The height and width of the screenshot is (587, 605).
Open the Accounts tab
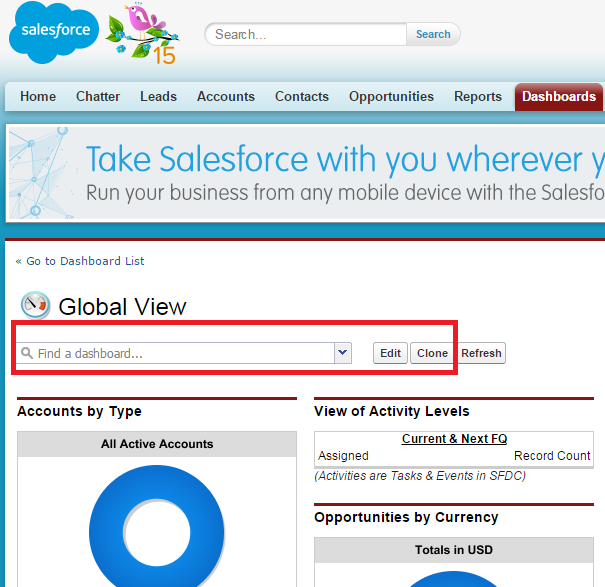tap(226, 97)
